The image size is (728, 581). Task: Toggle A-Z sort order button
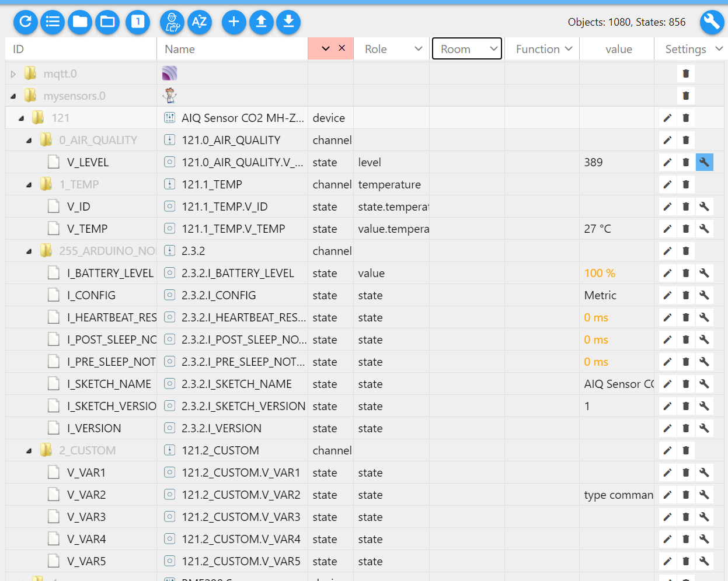[199, 22]
